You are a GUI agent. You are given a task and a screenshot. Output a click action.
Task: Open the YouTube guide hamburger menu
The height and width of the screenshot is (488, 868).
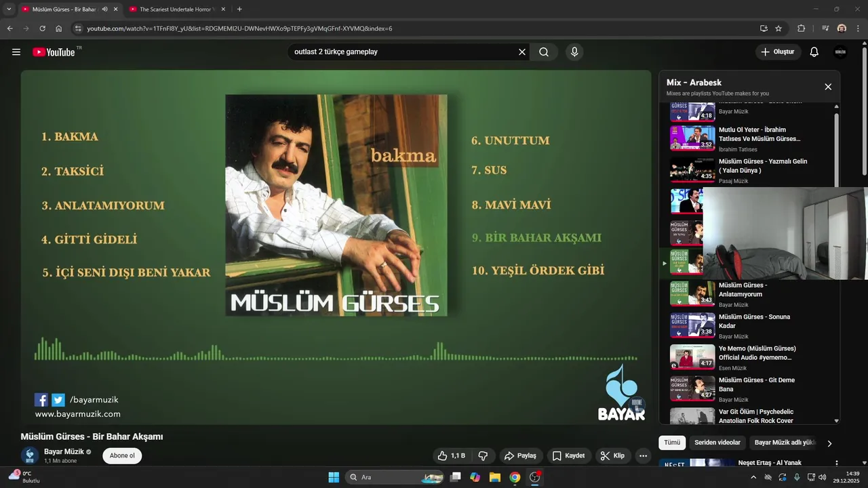[16, 52]
